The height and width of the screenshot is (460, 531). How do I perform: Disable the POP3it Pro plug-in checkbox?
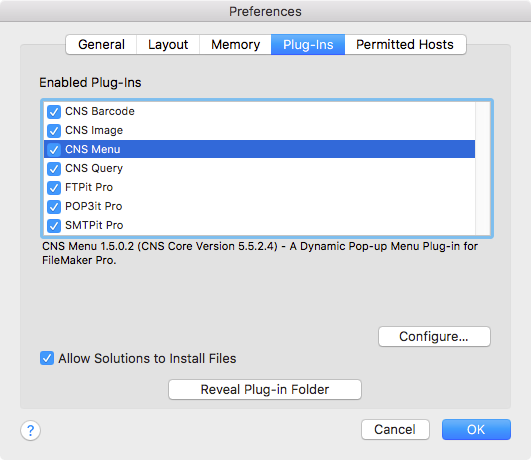click(x=54, y=206)
